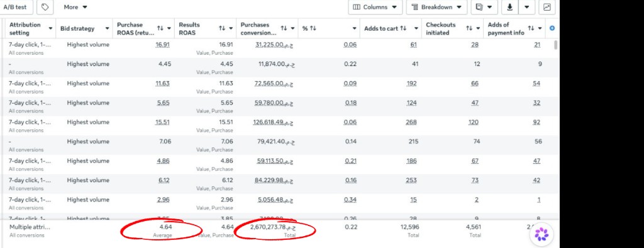The image size is (644, 248).
Task: Click the Multiple attri... summary row cell
Action: pos(30,227)
